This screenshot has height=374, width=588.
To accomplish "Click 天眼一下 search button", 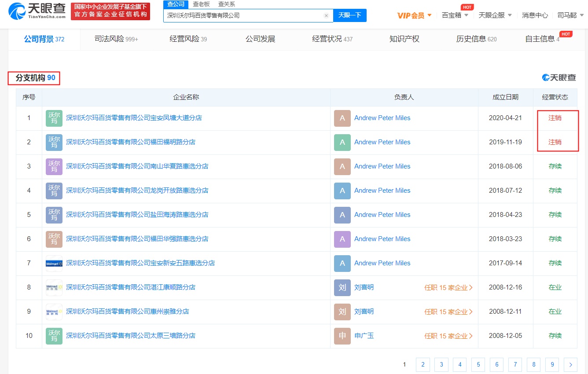I will coord(350,15).
